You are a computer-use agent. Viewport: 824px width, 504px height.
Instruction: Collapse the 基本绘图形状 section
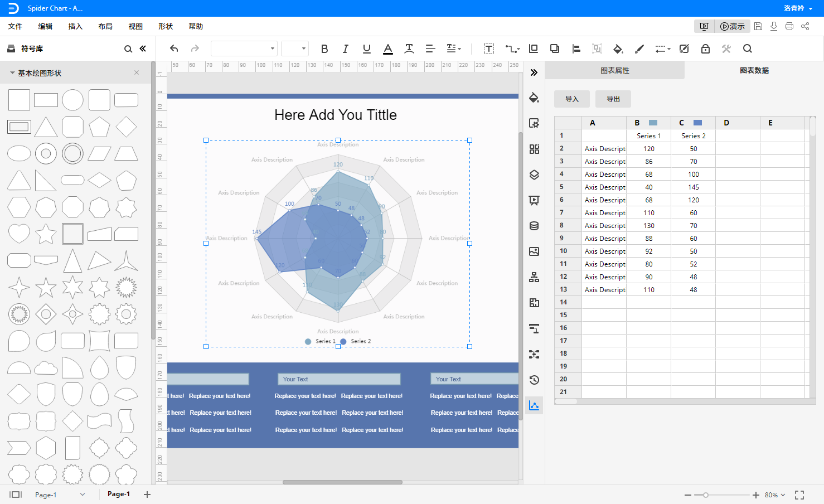pyautogui.click(x=12, y=73)
